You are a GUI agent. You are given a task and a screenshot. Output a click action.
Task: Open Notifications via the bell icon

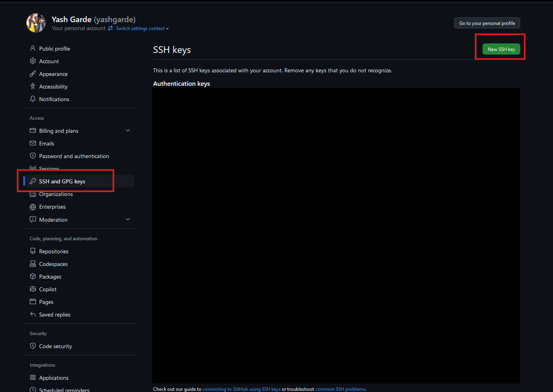click(33, 99)
